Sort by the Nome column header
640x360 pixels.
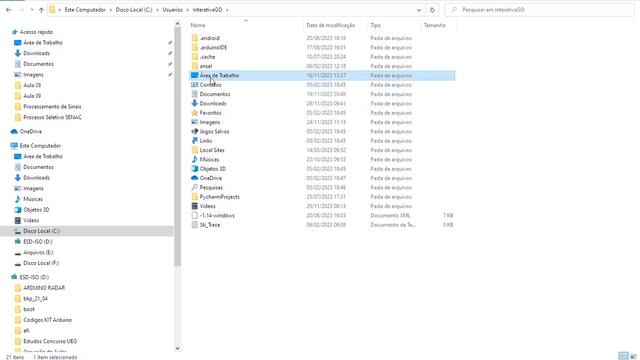click(198, 25)
